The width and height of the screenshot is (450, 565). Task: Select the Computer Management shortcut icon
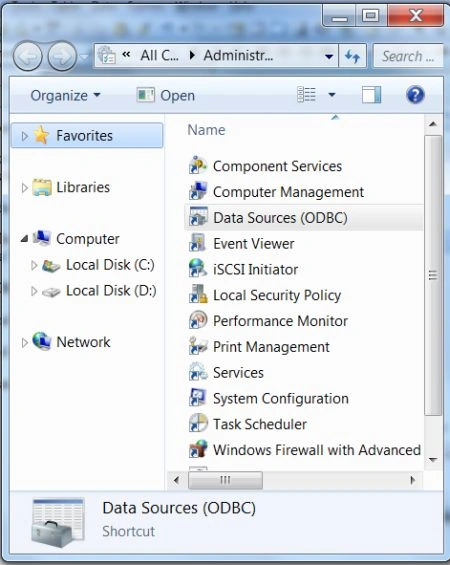coord(198,192)
